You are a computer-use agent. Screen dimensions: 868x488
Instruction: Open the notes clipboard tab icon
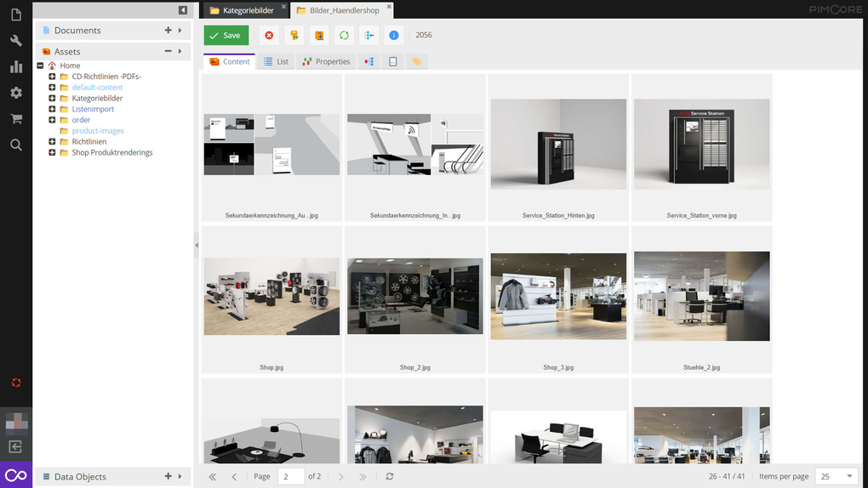pos(393,61)
